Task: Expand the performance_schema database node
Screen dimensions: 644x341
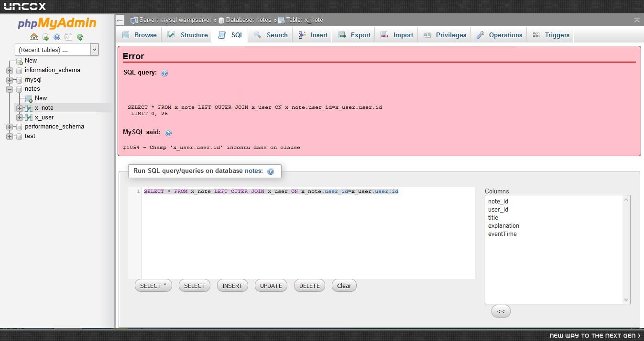Action: click(x=10, y=127)
